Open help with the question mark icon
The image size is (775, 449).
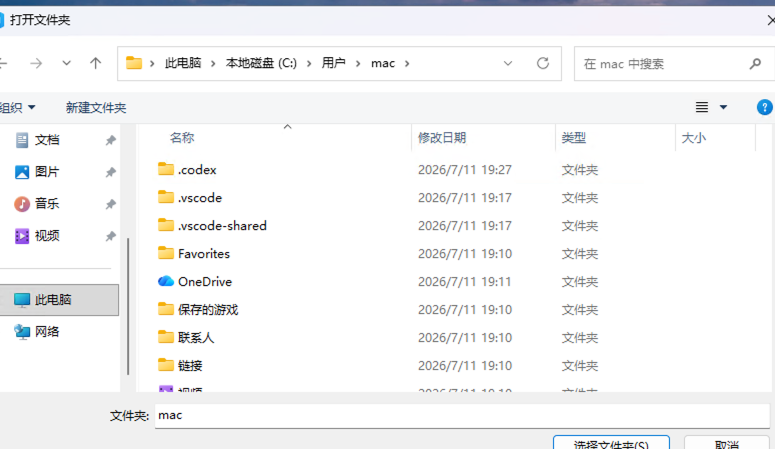764,107
